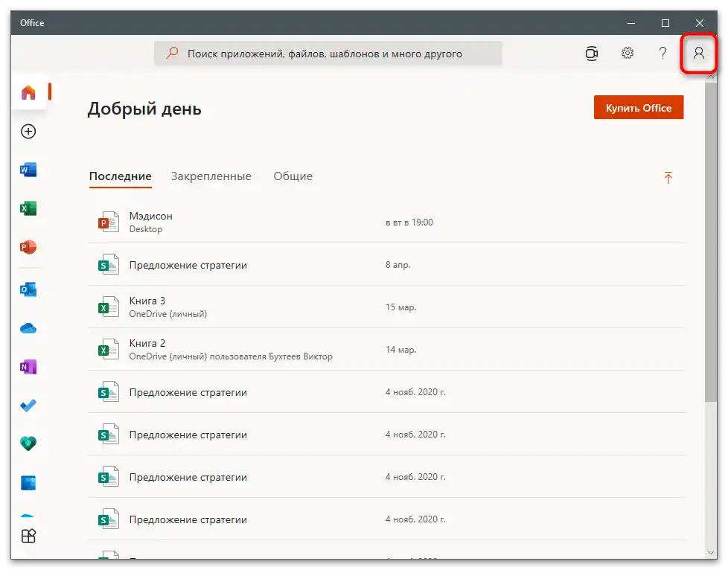Click the scrollbar up arrow
This screenshot has width=728, height=570.
[710, 77]
